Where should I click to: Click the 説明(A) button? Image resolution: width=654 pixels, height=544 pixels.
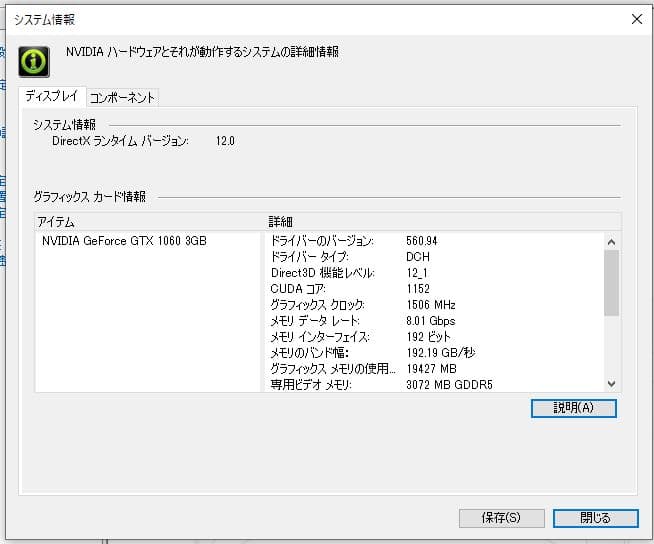tap(574, 408)
